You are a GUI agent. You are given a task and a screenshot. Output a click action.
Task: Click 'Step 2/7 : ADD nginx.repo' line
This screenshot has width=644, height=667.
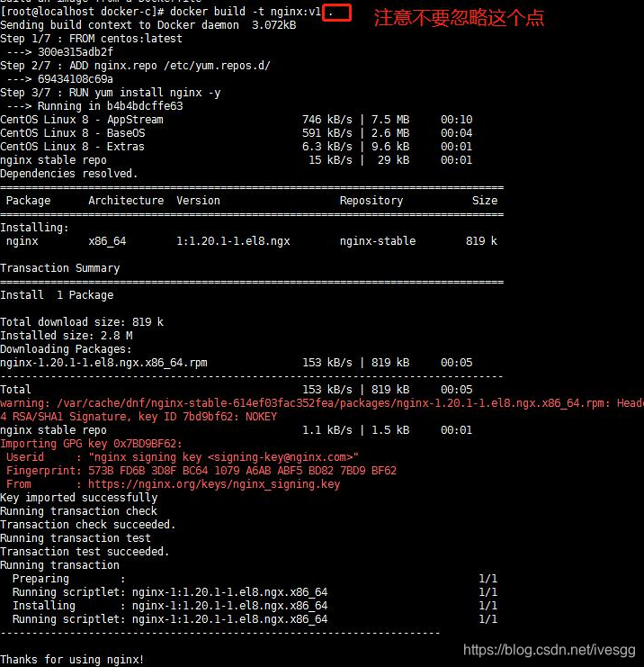point(135,66)
